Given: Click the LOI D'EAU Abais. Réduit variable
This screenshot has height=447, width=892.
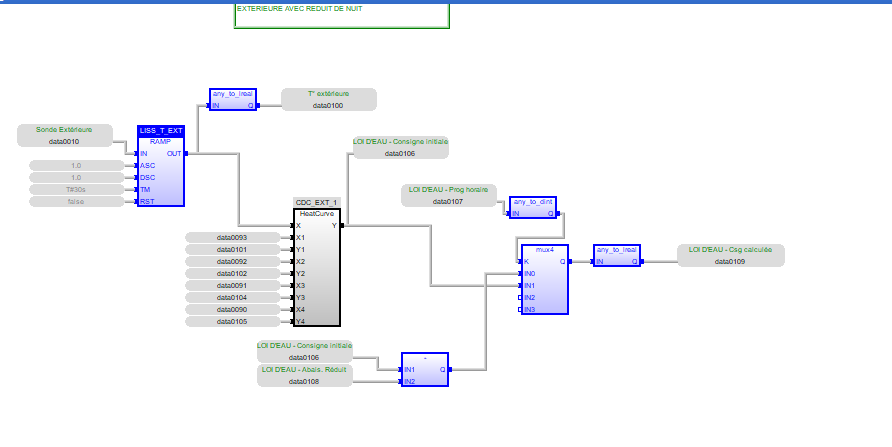Looking at the screenshot, I should 304,375.
